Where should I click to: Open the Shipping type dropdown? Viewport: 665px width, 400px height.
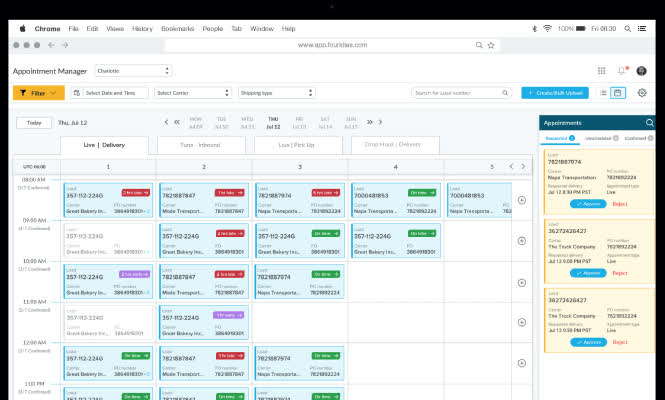pyautogui.click(x=277, y=93)
